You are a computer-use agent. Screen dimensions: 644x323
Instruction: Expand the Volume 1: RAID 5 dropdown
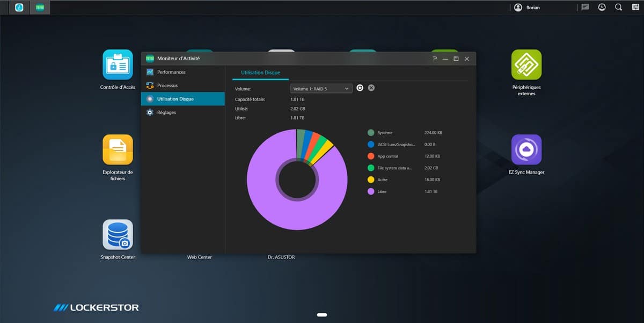tap(321, 88)
